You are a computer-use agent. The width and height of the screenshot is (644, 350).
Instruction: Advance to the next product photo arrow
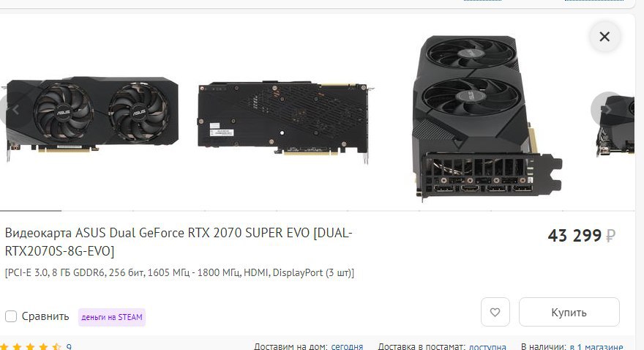point(607,109)
